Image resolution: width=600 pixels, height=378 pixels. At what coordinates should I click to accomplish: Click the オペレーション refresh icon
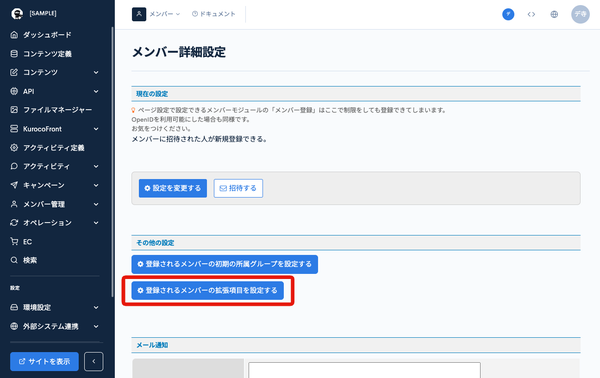point(14,223)
